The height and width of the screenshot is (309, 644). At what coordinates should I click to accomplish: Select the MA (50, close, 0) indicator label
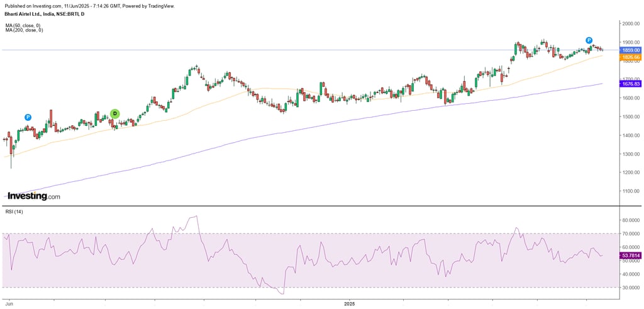[24, 25]
